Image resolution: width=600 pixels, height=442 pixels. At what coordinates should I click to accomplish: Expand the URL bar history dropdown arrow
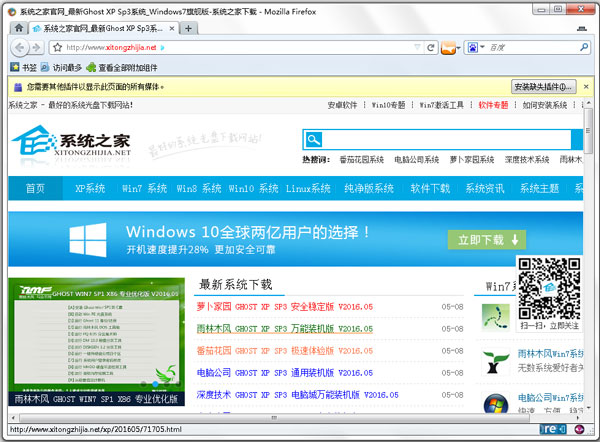coord(417,47)
